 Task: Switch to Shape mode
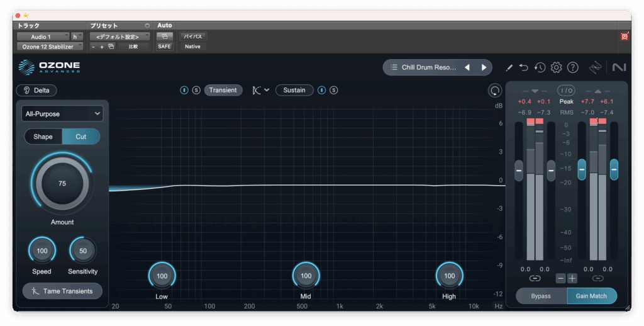pyautogui.click(x=43, y=137)
